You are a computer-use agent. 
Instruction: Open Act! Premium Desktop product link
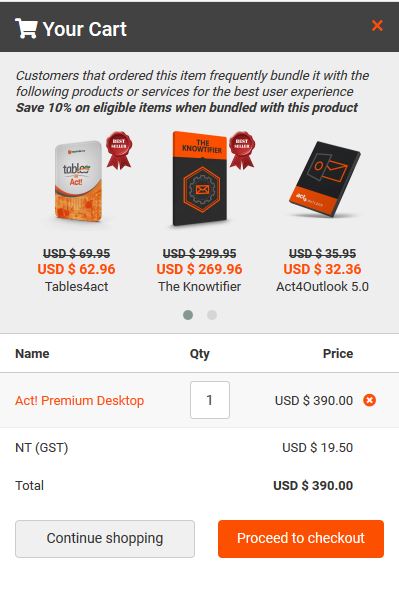tap(79, 401)
